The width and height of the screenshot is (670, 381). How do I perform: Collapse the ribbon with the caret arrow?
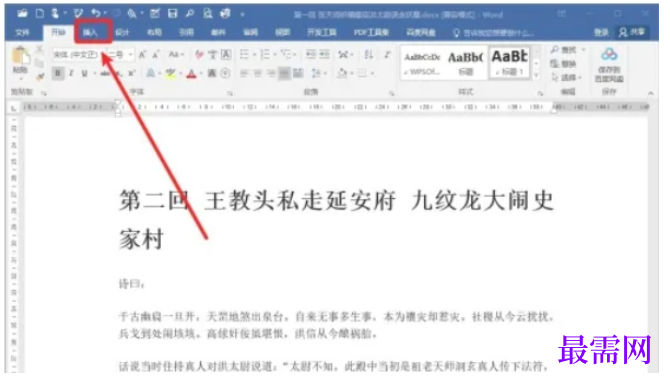[x=650, y=93]
